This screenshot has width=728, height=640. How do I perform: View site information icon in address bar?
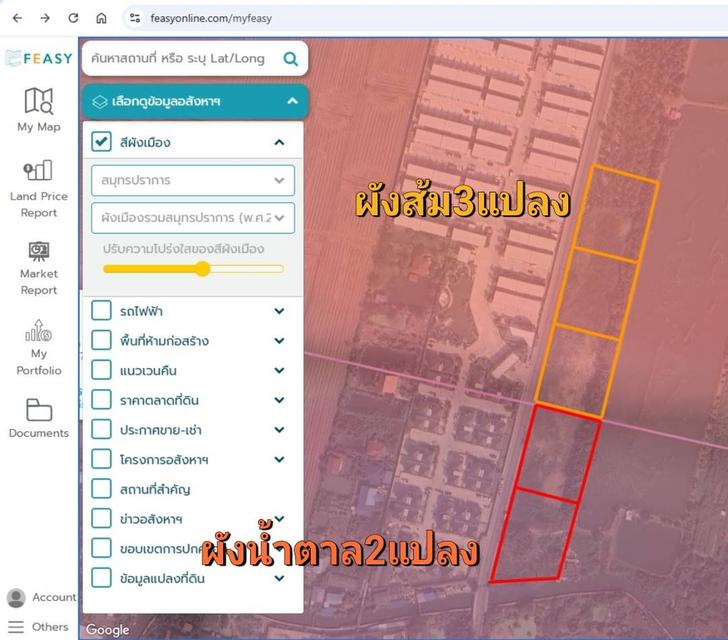coord(135,18)
